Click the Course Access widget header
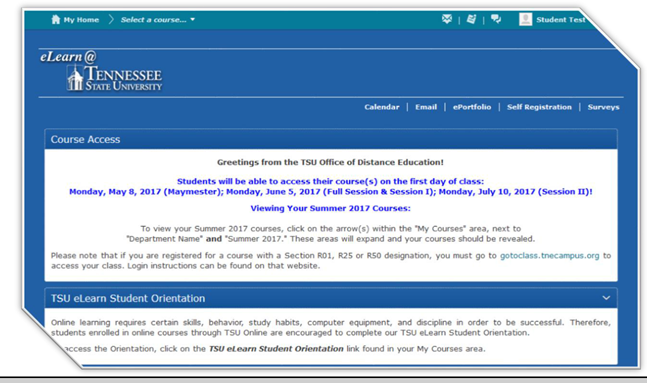Viewport: 647px width, 383px height. click(x=331, y=139)
